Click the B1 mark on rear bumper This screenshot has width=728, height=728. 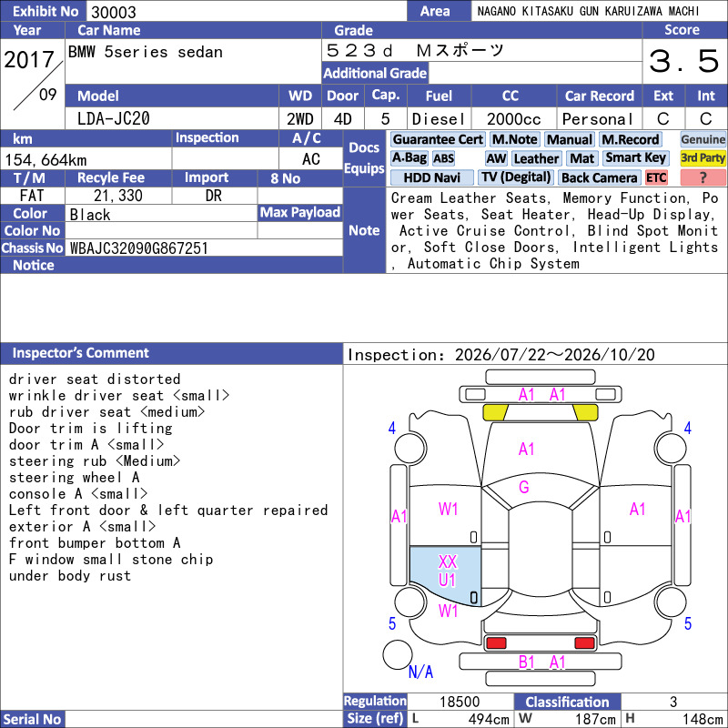point(527,662)
